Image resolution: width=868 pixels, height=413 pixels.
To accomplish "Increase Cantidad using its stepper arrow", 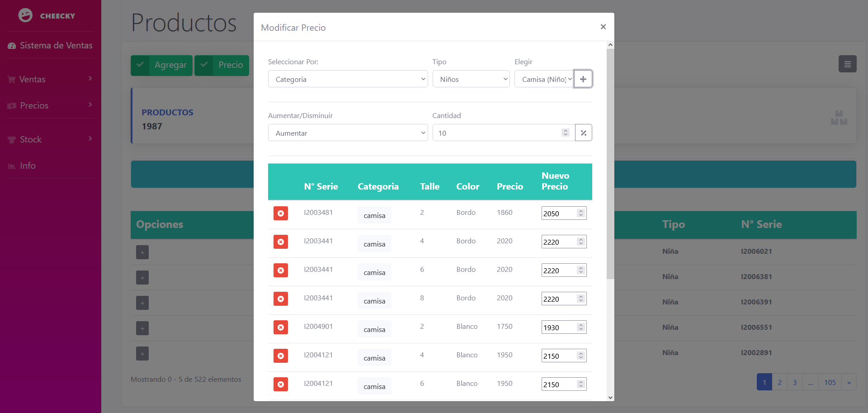I will point(565,130).
